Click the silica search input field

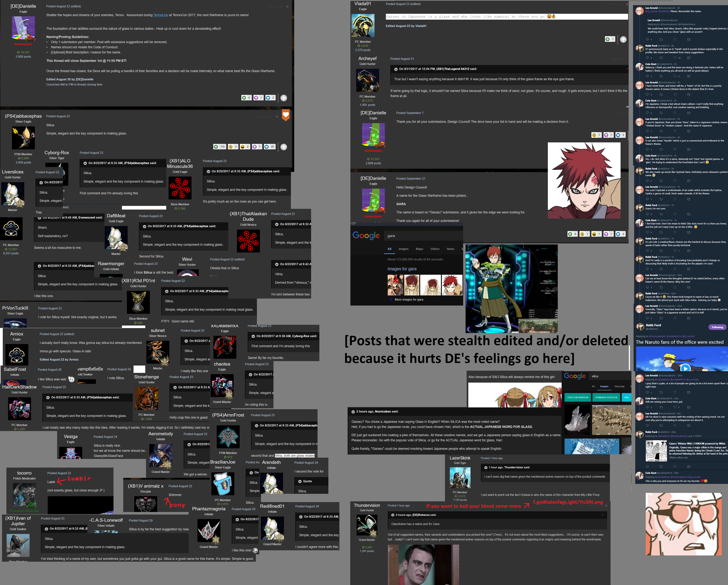point(610,376)
